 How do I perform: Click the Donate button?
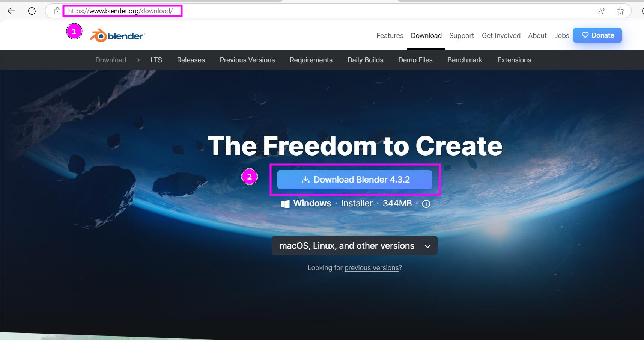coord(597,35)
